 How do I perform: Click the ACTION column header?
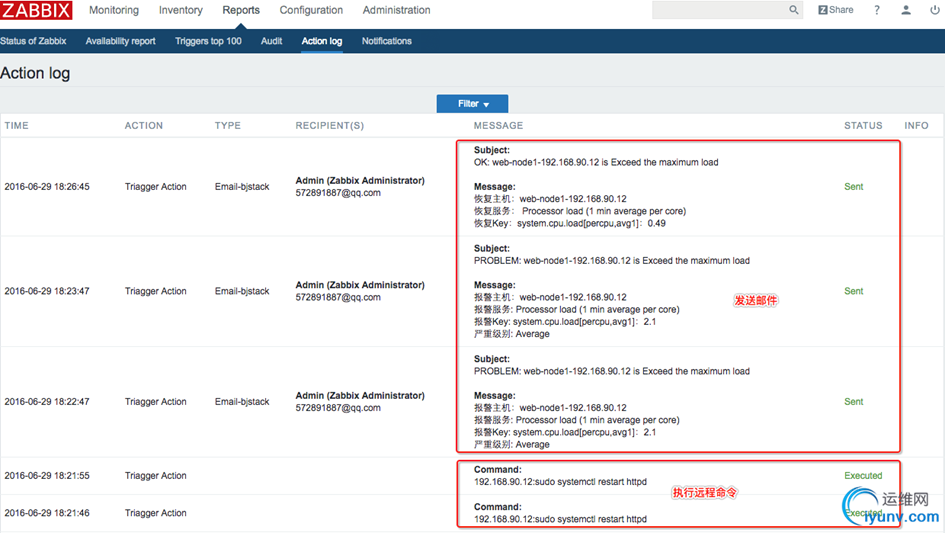[143, 125]
